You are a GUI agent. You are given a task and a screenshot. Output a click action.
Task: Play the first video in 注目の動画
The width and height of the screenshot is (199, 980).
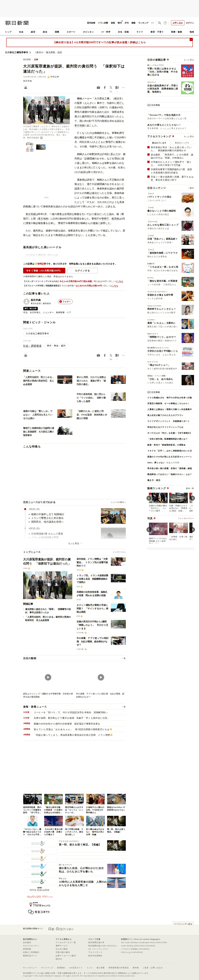point(48,677)
